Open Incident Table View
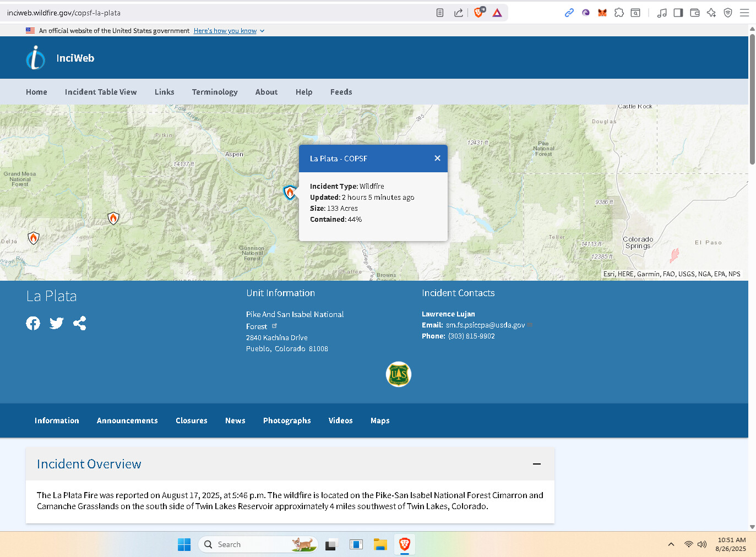This screenshot has width=756, height=557. (101, 92)
